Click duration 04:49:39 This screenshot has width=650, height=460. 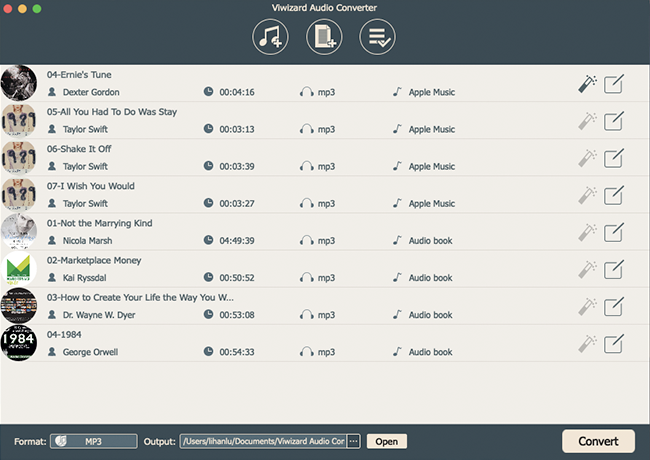pyautogui.click(x=237, y=240)
